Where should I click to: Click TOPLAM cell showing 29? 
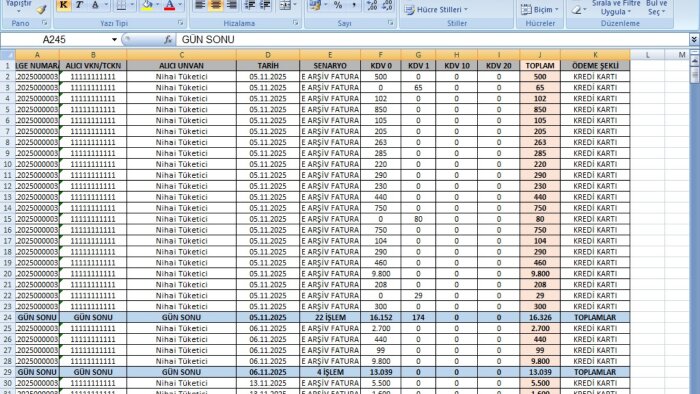540,295
